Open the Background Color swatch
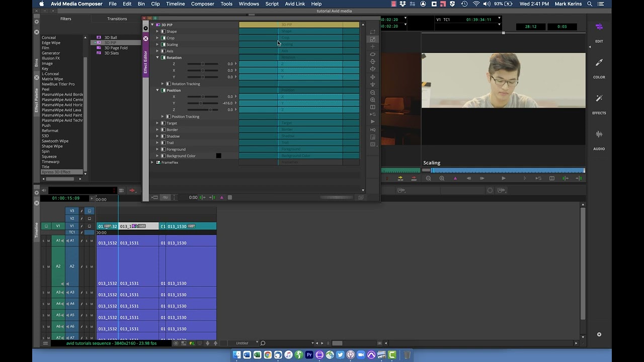644x362 pixels. point(218,156)
